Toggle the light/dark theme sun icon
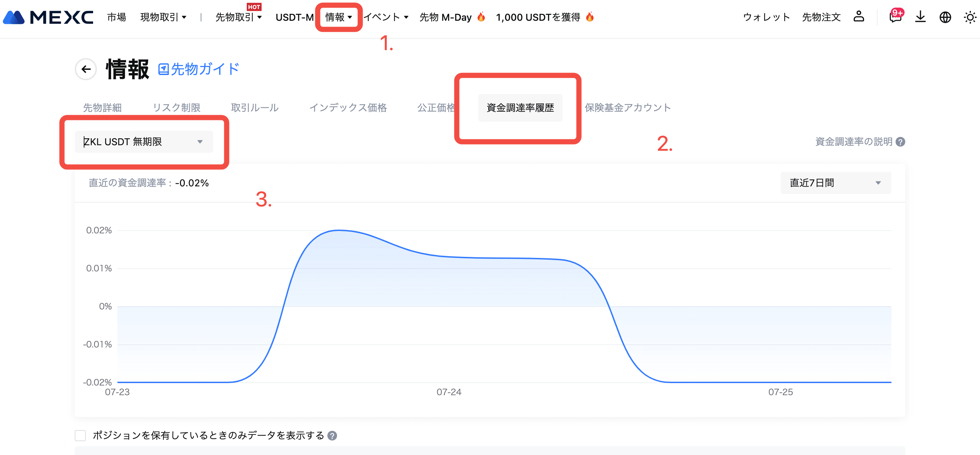980x455 pixels. click(x=970, y=17)
